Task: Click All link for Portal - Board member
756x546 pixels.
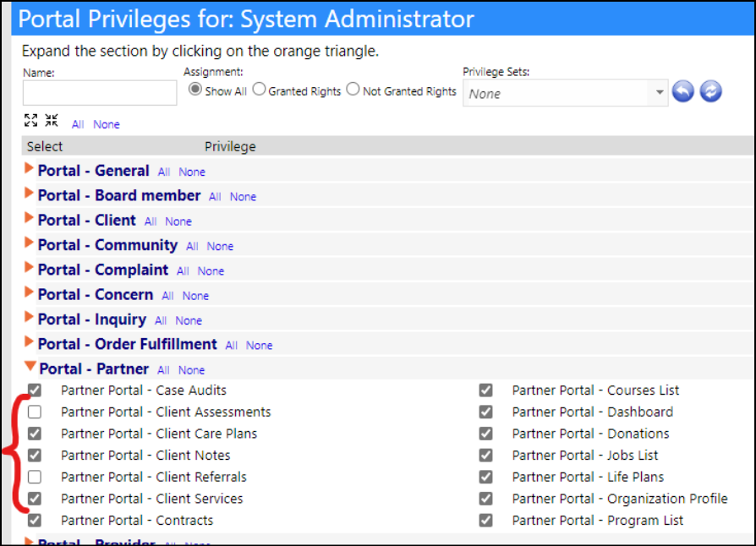Action: 215,197
